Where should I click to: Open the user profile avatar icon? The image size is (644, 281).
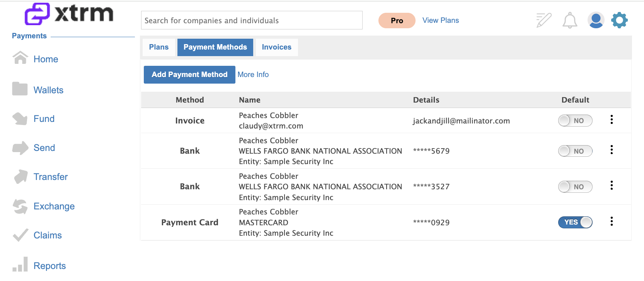coord(596,20)
